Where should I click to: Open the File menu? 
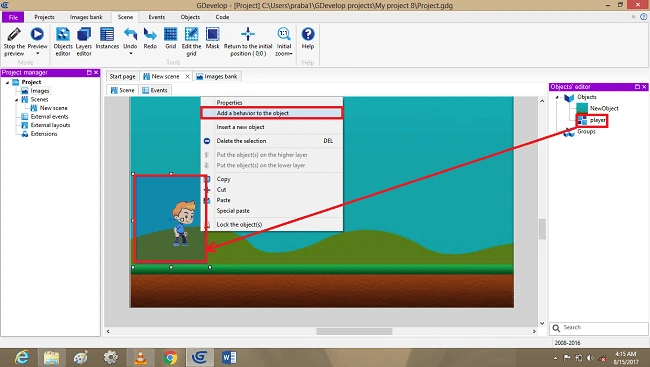click(13, 17)
